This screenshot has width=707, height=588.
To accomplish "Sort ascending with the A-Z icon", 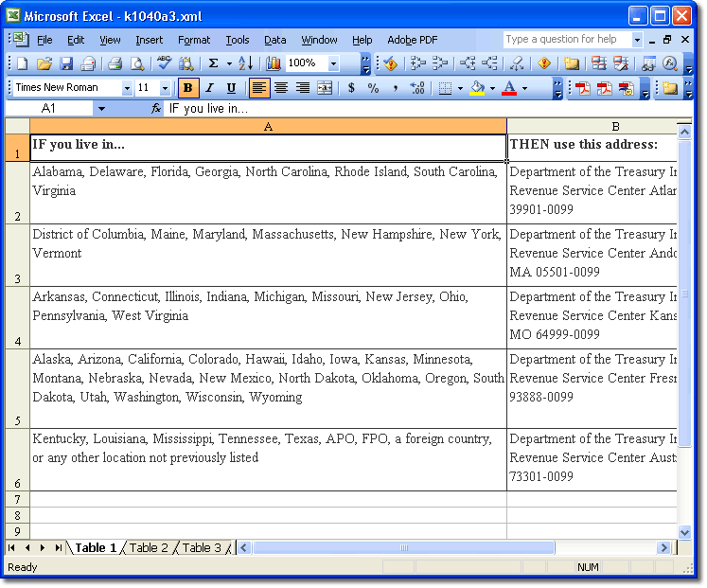I will [x=245, y=63].
